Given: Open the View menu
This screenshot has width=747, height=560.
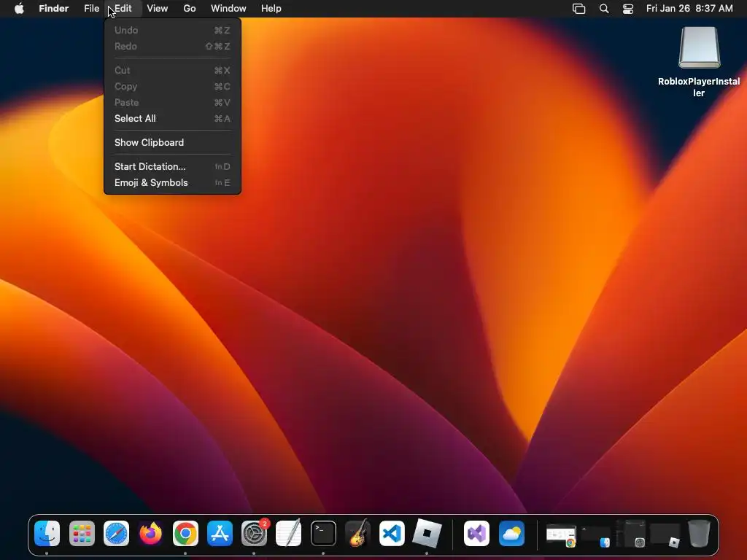Looking at the screenshot, I should pyautogui.click(x=158, y=9).
